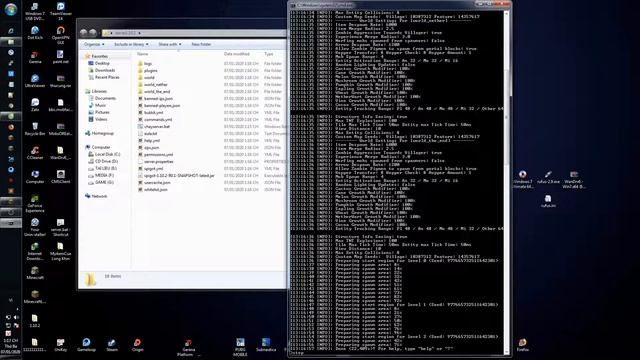Click New folder button

(x=201, y=44)
